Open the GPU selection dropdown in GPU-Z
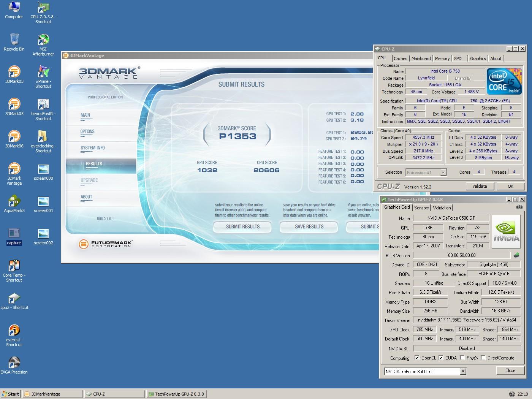Viewport: 532px width, 399px height. pos(463,371)
